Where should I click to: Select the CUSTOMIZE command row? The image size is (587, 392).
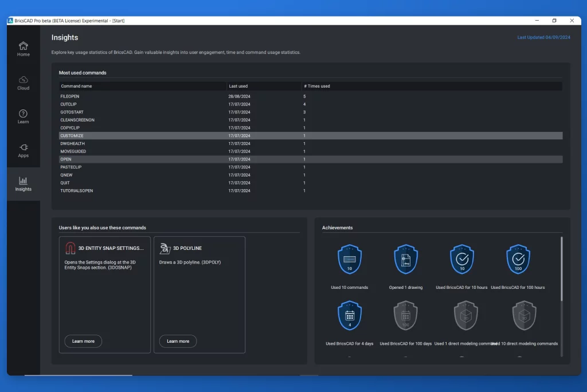click(x=311, y=135)
